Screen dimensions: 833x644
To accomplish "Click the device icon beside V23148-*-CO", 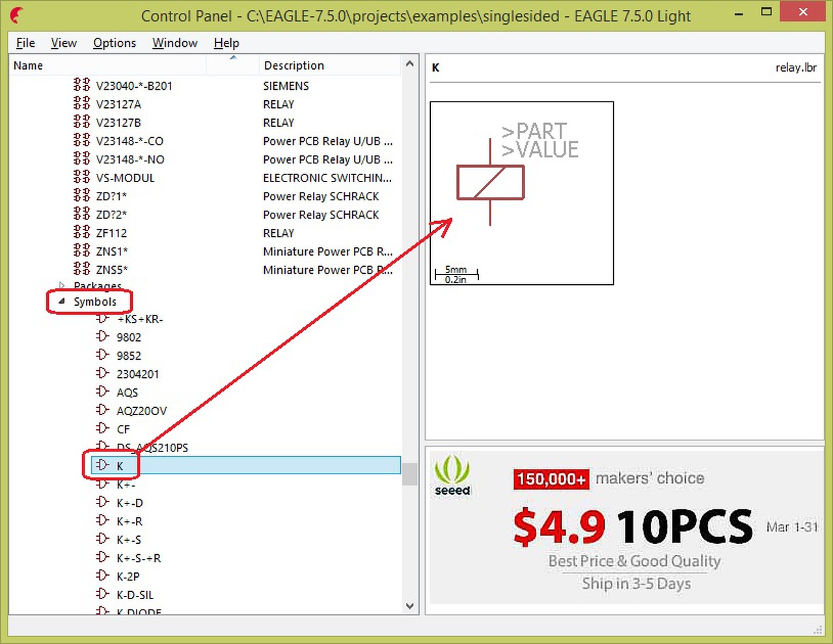I will pyautogui.click(x=81, y=141).
